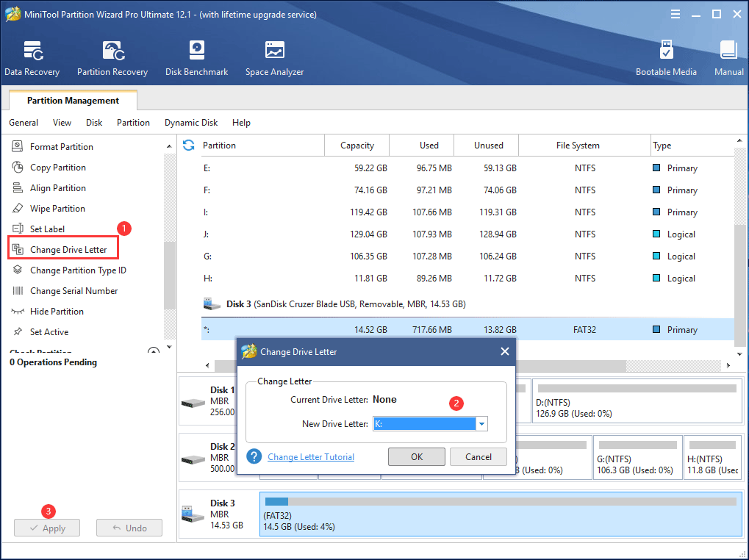Open the General menu
This screenshot has height=560, width=749.
coord(24,123)
